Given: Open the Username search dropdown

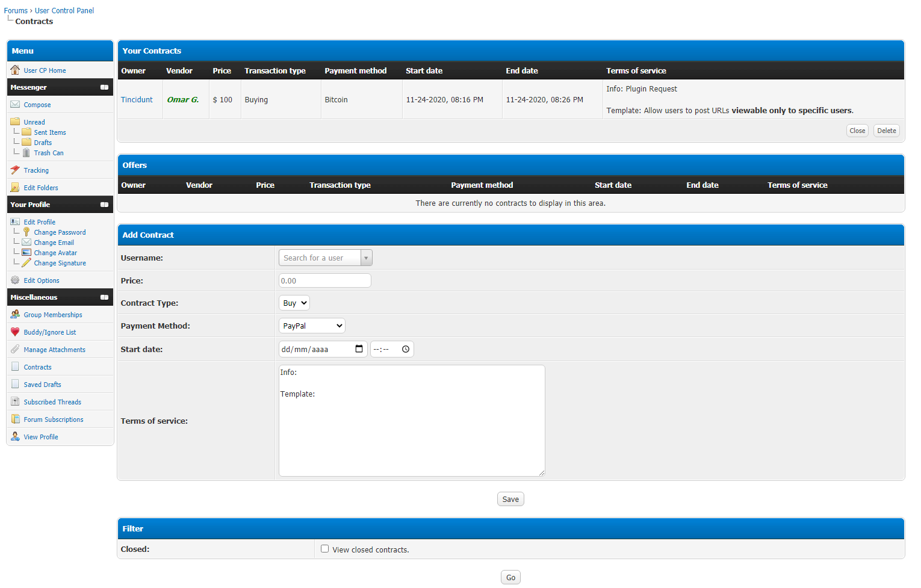Looking at the screenshot, I should pos(366,258).
